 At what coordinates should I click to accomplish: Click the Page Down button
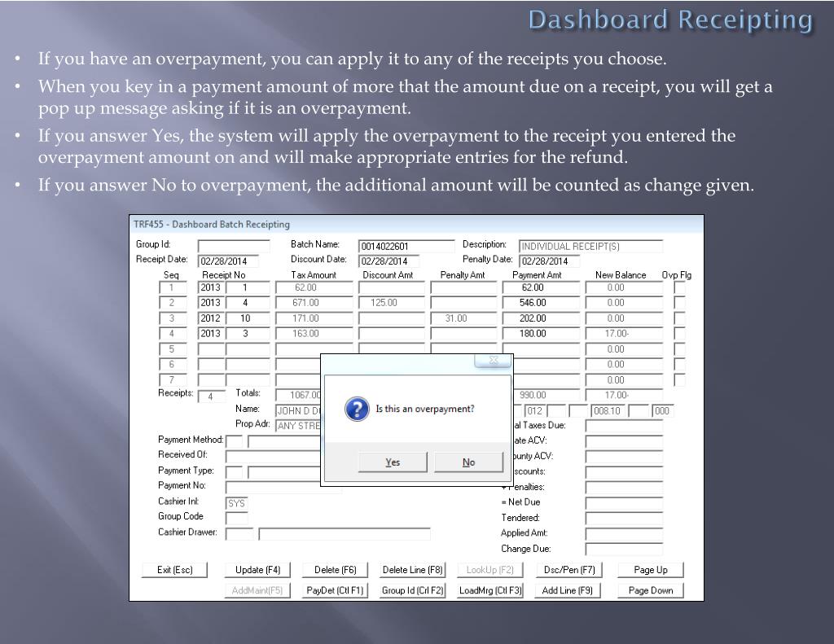click(x=651, y=590)
